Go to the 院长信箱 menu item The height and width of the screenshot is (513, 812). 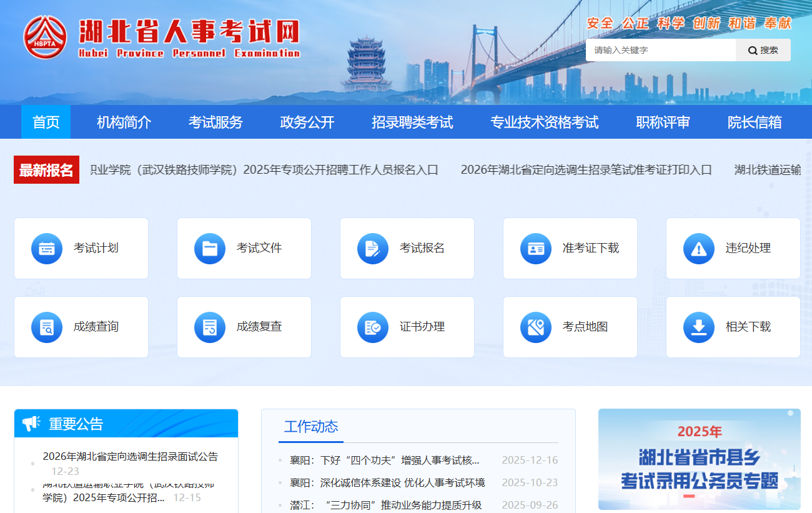(755, 122)
